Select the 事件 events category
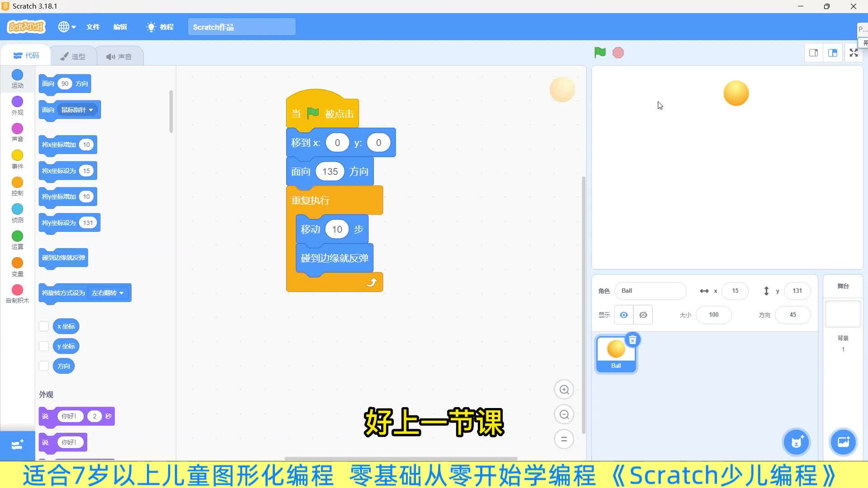This screenshot has width=868, height=488. point(17,160)
